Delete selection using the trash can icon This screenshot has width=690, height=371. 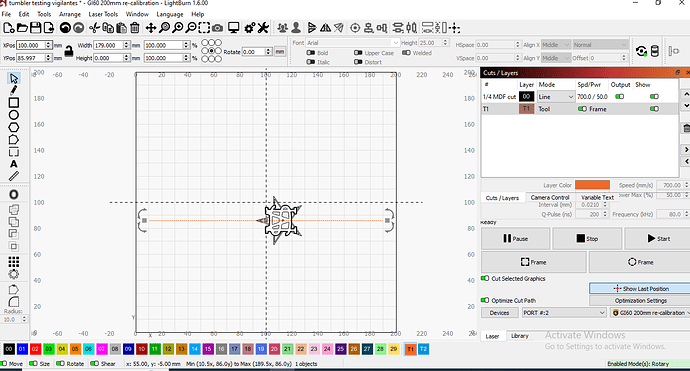tap(135, 28)
